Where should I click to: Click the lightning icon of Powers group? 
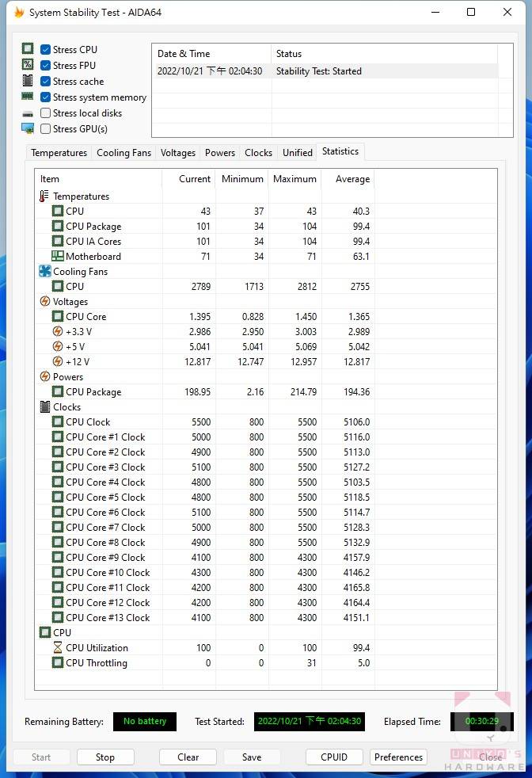(x=45, y=376)
